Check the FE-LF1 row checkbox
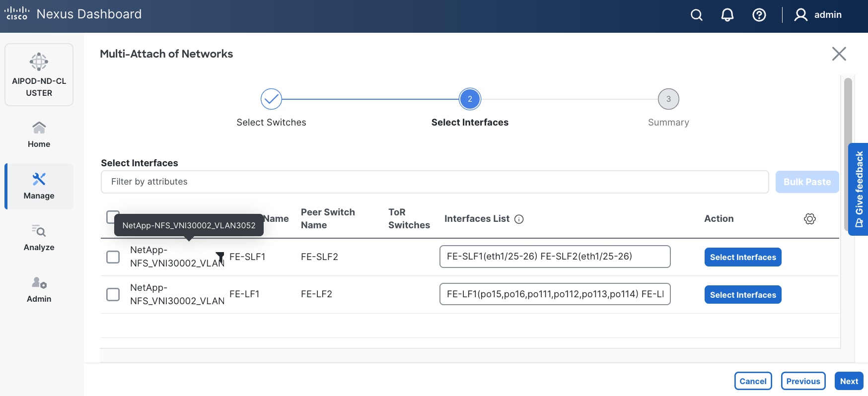Image resolution: width=868 pixels, height=396 pixels. [x=113, y=294]
